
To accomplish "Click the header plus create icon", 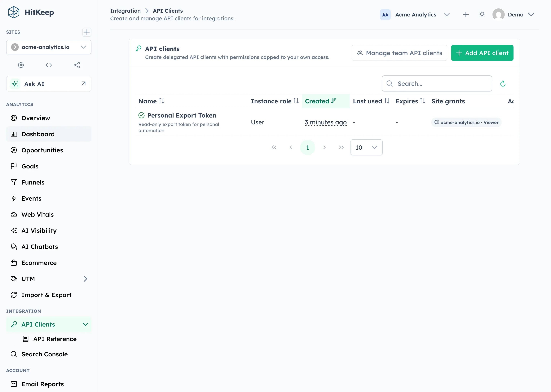I will click(x=466, y=15).
